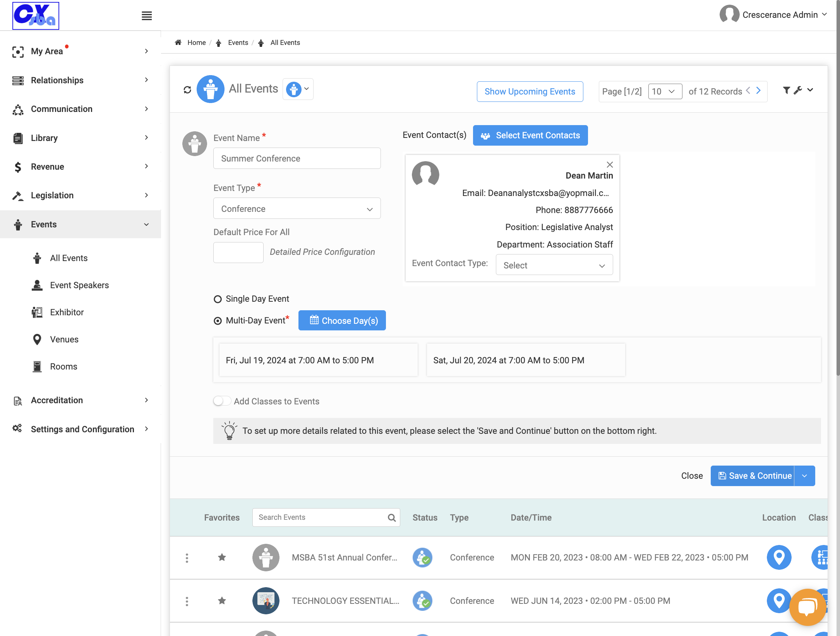
Task: Click the refresh events icon
Action: click(187, 90)
